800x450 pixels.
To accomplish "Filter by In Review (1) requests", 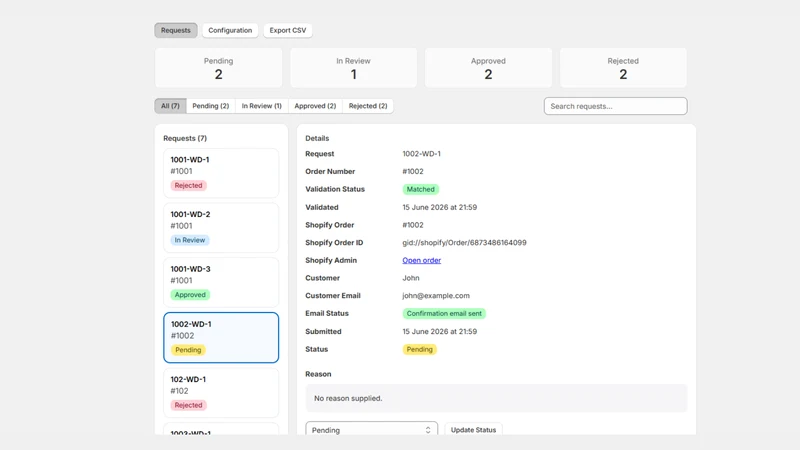I will tap(262, 106).
